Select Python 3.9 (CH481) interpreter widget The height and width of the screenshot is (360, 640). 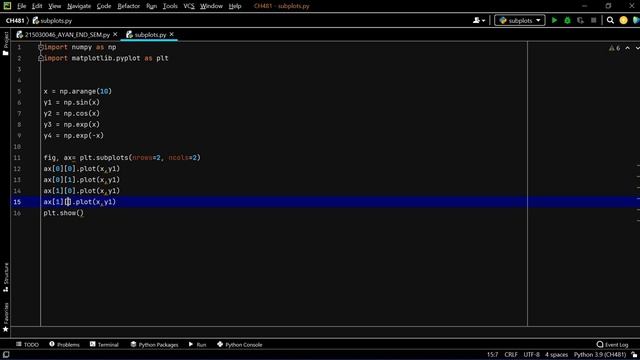pyautogui.click(x=600, y=355)
